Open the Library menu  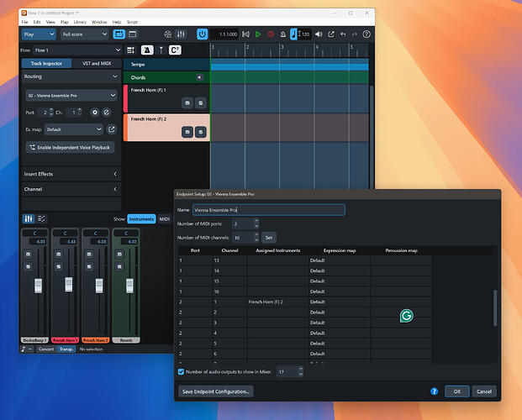pos(80,22)
